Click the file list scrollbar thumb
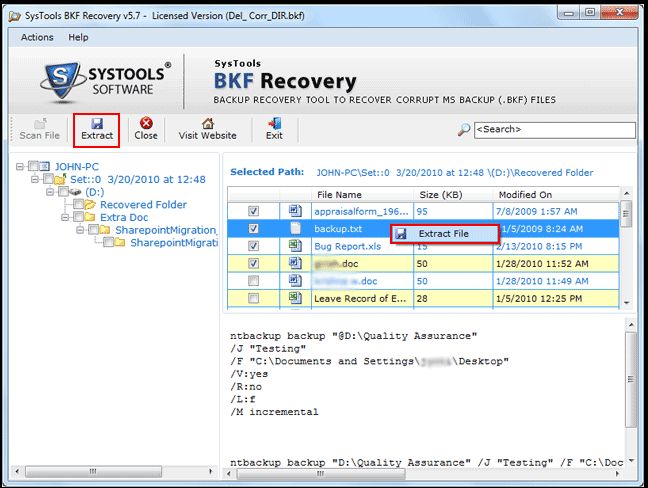The height and width of the screenshot is (488, 648). coord(627,214)
